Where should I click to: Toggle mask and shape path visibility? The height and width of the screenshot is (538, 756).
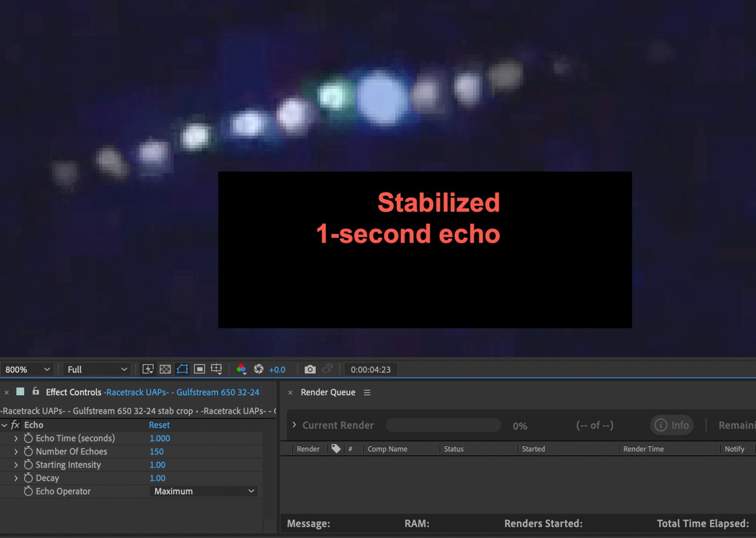(x=182, y=369)
